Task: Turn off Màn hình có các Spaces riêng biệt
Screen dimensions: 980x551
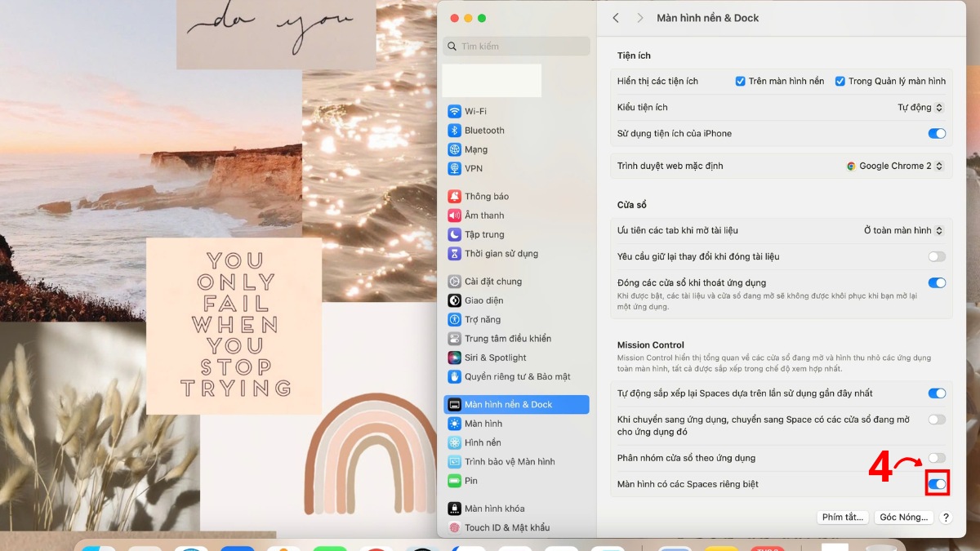Action: pos(936,483)
